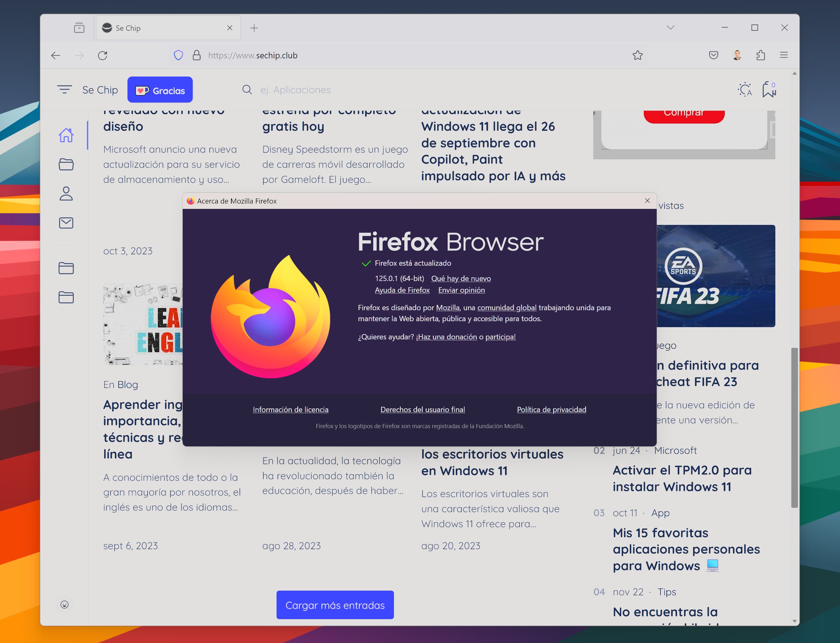Click '¡Haz una donación' link
The height and width of the screenshot is (643, 840).
[x=447, y=337]
